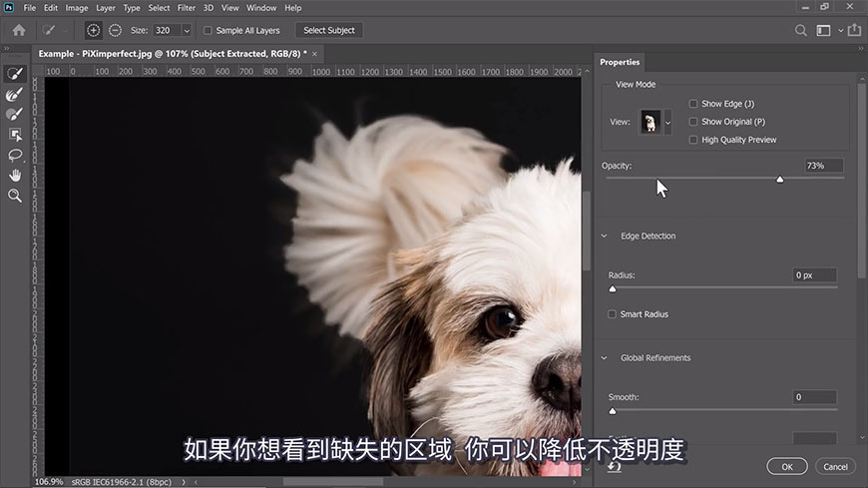This screenshot has height=488, width=868.
Task: Click the canvas horizontal scrollbar
Action: coord(332,482)
